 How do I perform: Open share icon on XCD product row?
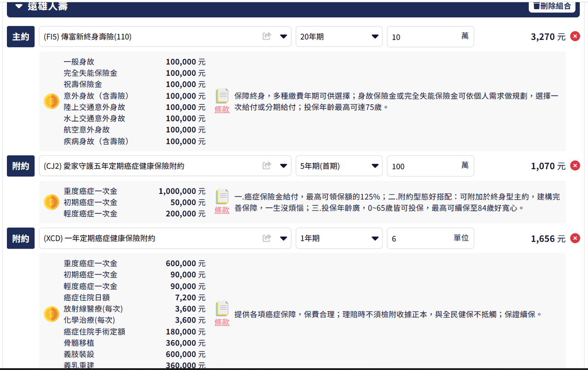point(266,238)
